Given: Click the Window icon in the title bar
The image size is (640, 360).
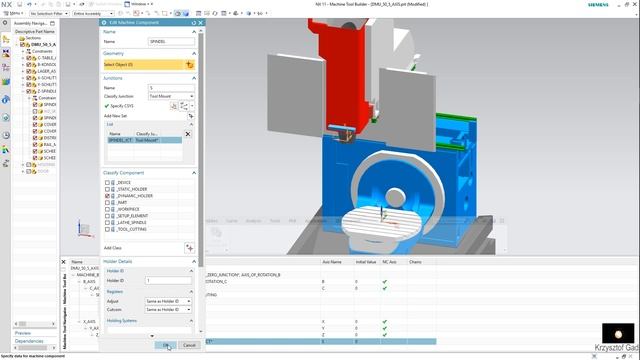Looking at the screenshot, I should [127, 4].
